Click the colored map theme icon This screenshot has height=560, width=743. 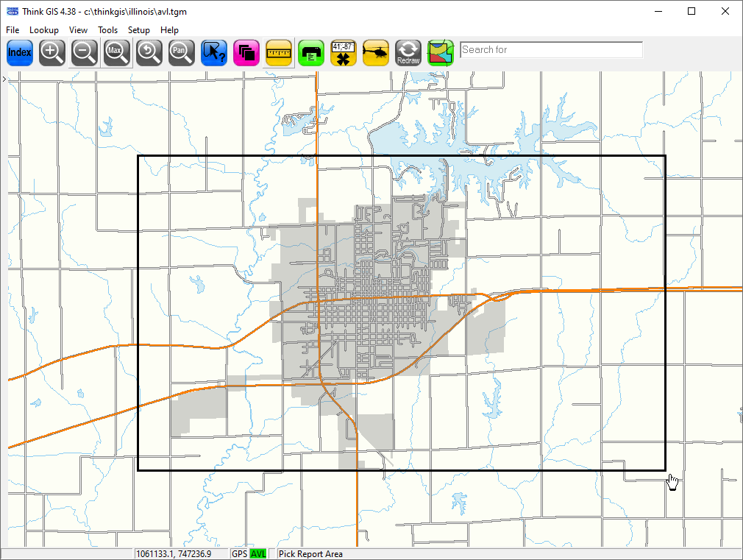[441, 52]
